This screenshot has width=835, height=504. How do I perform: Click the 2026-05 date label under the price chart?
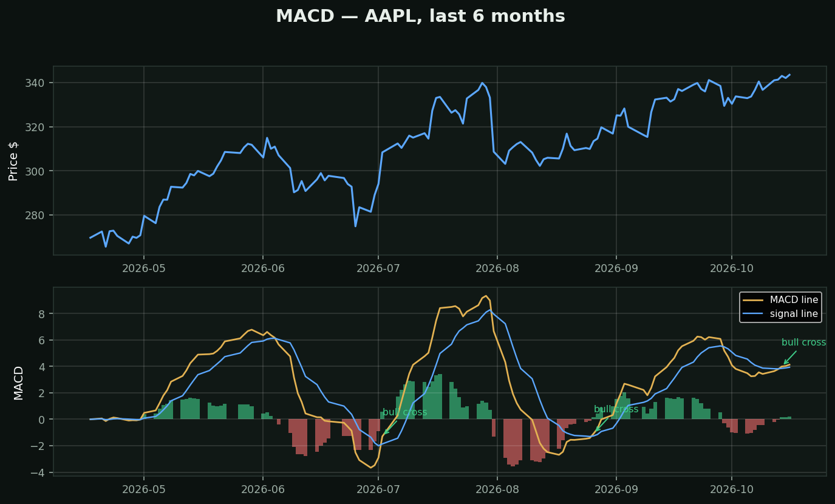[x=143, y=268]
